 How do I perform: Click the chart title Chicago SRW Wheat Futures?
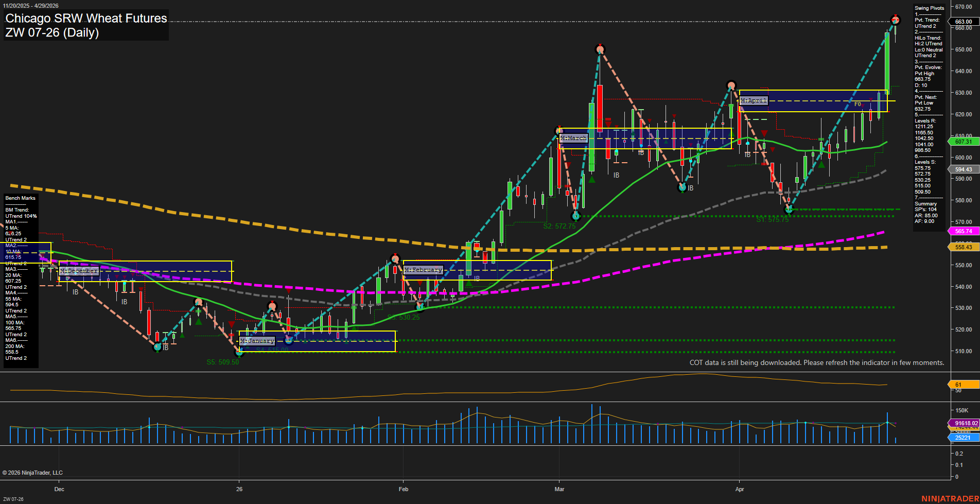(85, 19)
